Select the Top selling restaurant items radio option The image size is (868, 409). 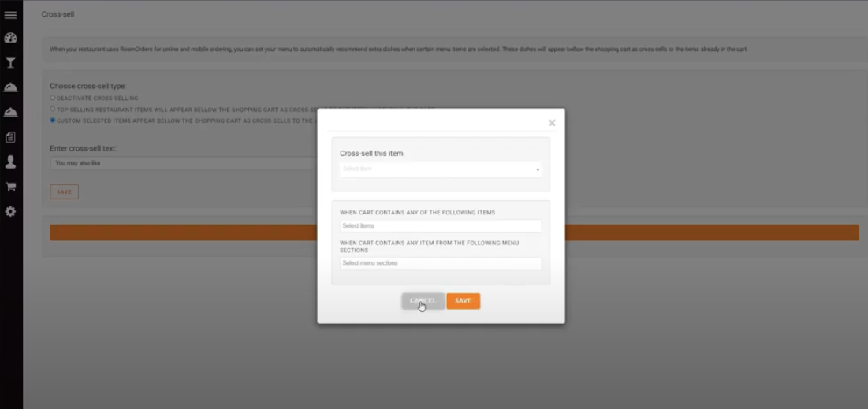click(x=53, y=109)
